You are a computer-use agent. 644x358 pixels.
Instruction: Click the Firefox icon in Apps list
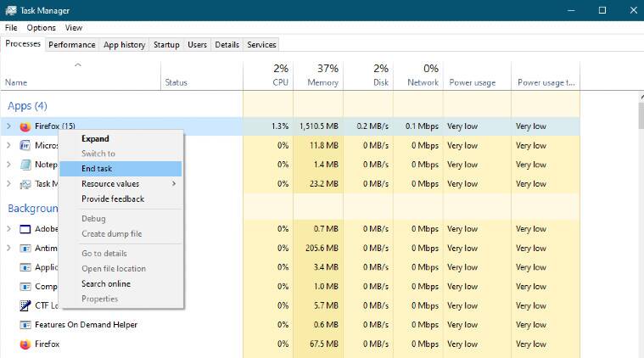[25, 126]
